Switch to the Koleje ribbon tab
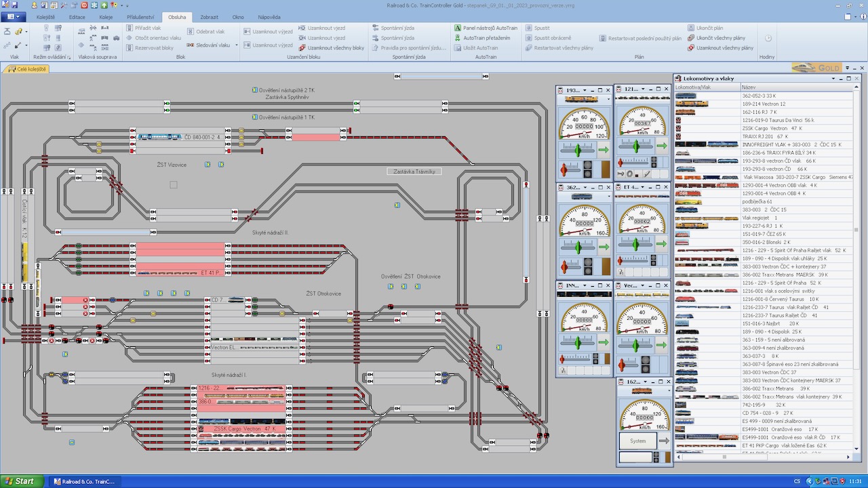 coord(106,16)
